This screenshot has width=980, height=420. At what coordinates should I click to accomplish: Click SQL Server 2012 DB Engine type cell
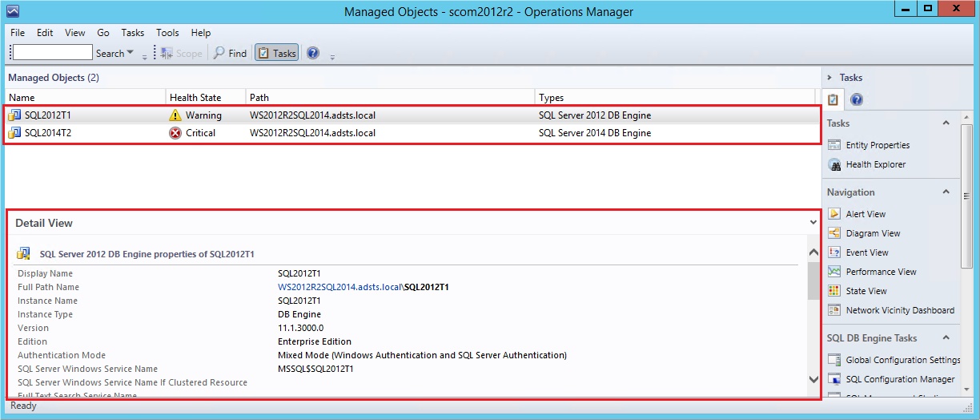pos(595,115)
